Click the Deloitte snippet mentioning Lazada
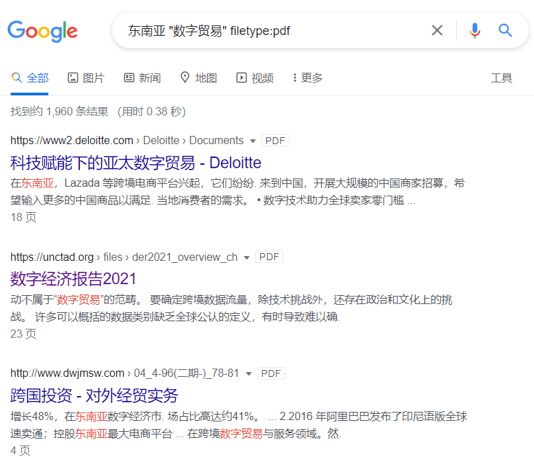Screen dimensions: 534x457 (x=237, y=192)
